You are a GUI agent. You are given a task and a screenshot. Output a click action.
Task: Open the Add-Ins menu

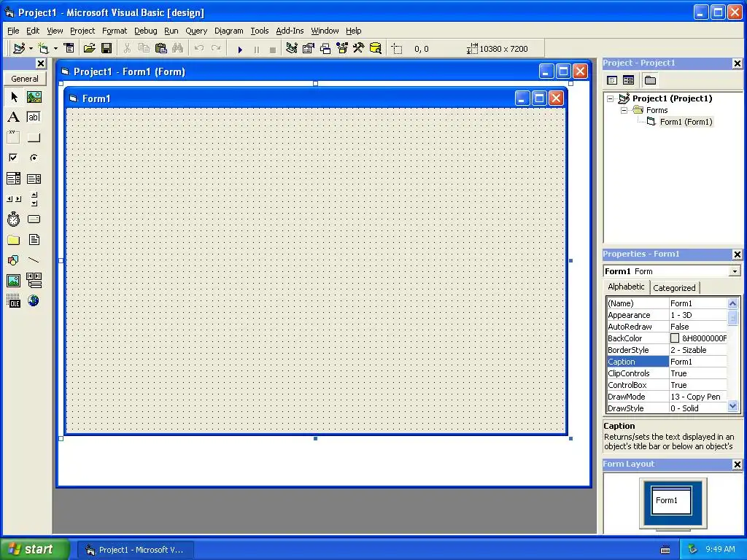click(x=290, y=31)
